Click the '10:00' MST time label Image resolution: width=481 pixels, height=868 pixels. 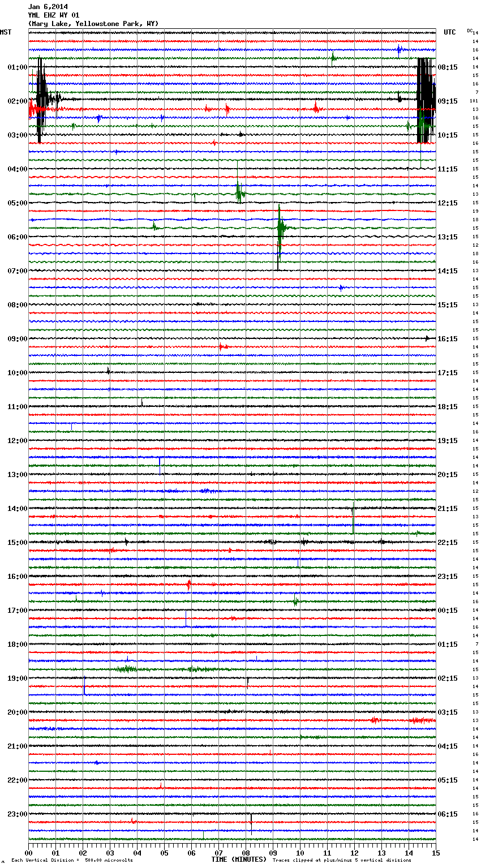tap(17, 373)
